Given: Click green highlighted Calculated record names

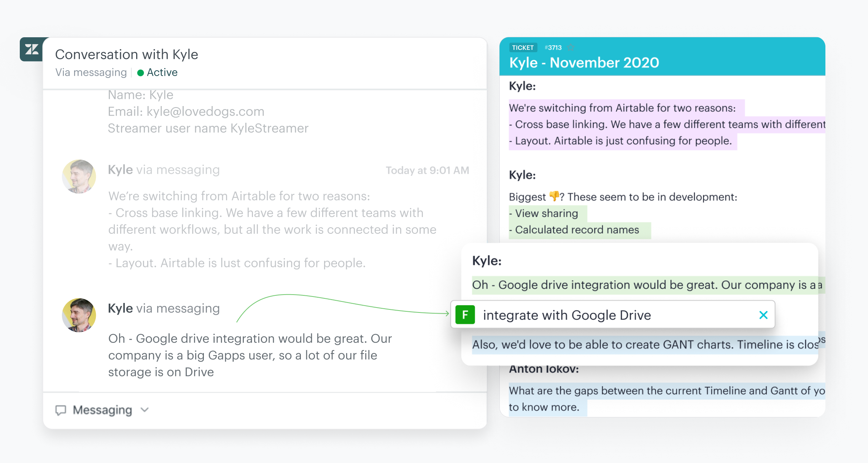Looking at the screenshot, I should [x=580, y=230].
